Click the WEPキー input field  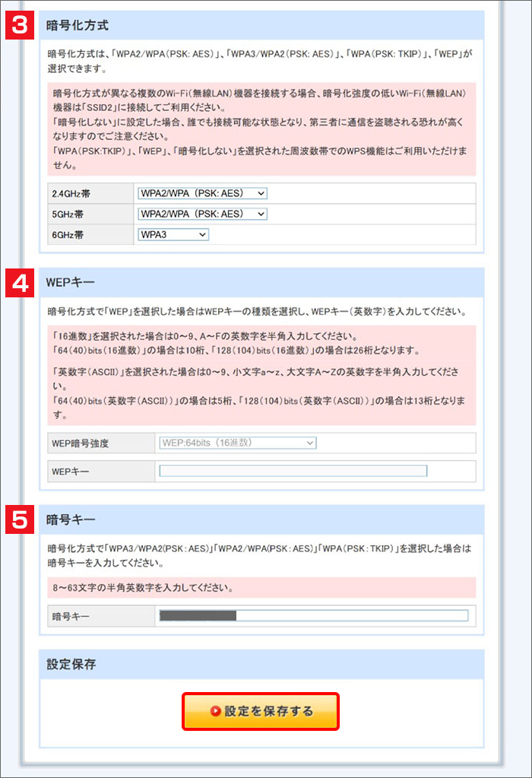[293, 471]
